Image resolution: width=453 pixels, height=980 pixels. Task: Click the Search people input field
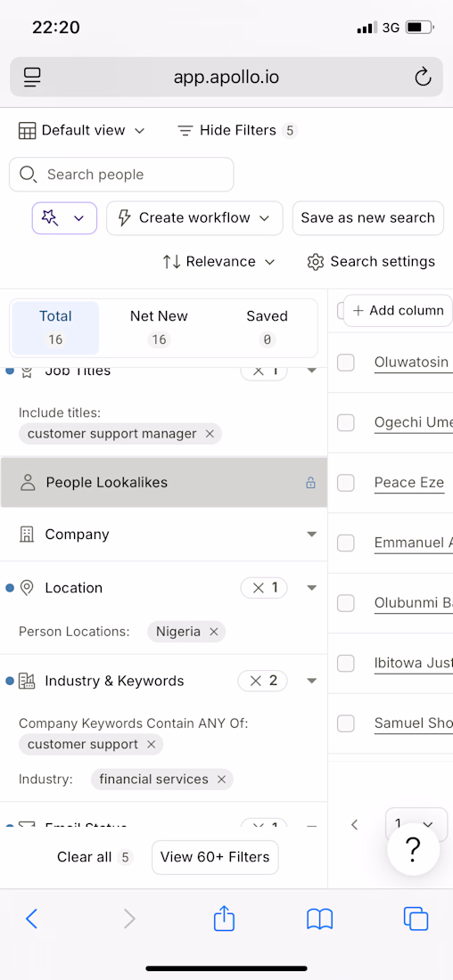click(x=121, y=175)
